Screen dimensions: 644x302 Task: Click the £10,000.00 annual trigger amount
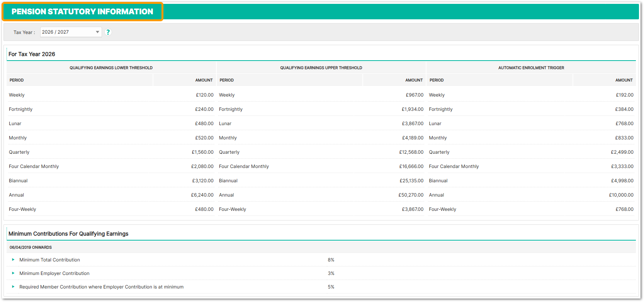pos(621,195)
